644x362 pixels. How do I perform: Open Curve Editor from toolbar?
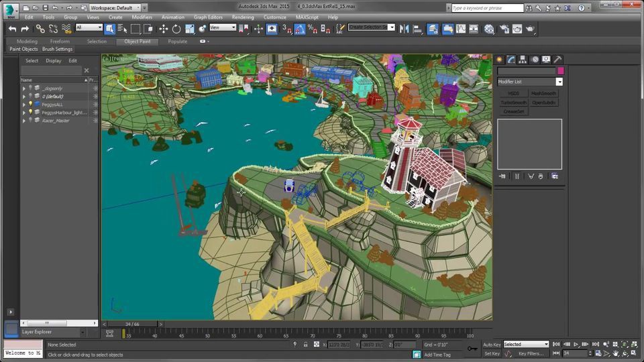point(461,29)
